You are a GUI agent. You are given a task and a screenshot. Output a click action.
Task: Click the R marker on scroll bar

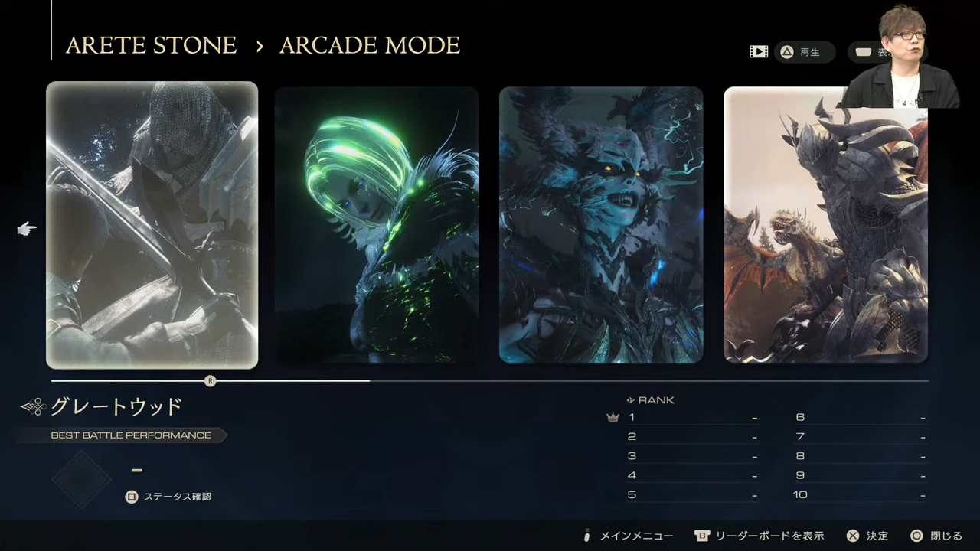pos(211,380)
